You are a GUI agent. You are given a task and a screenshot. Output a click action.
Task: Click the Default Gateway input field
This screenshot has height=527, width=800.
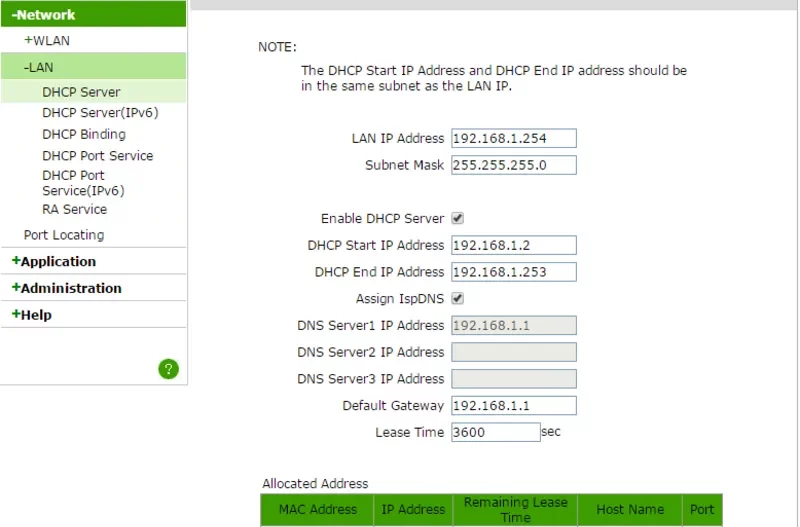click(x=513, y=405)
